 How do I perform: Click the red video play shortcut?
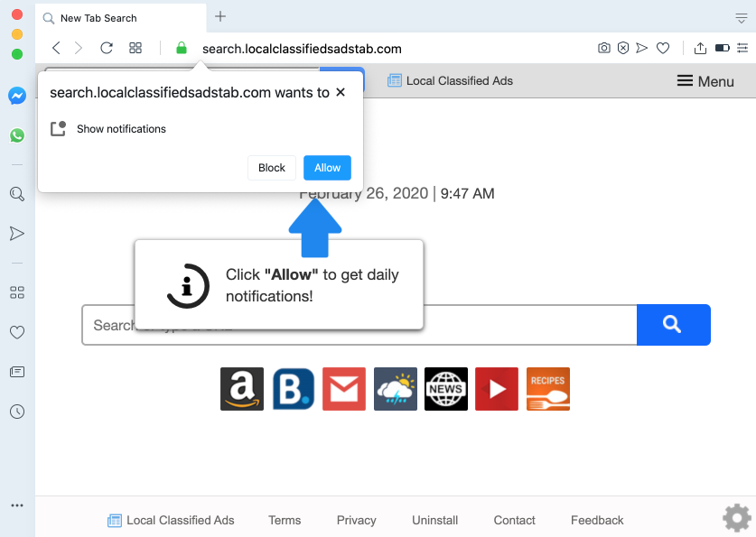[x=497, y=389]
